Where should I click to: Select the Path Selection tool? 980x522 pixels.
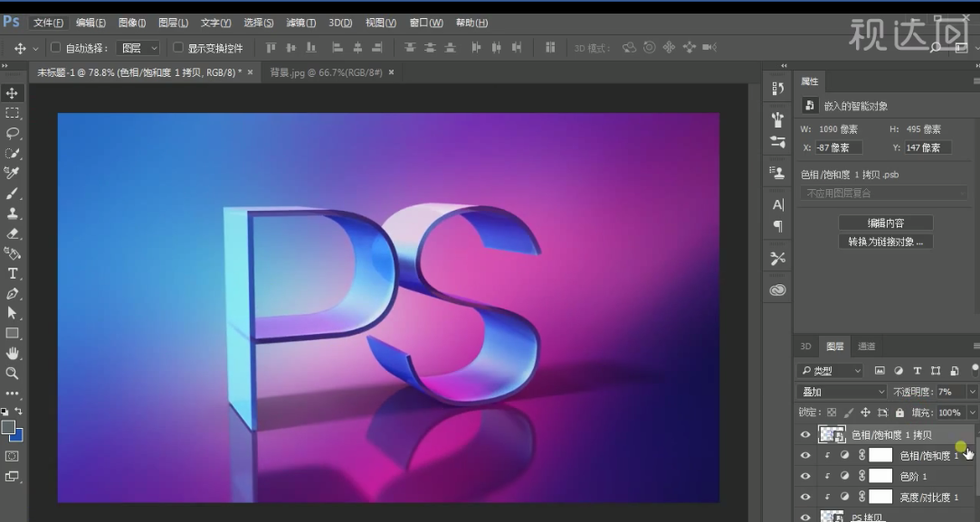click(x=12, y=313)
